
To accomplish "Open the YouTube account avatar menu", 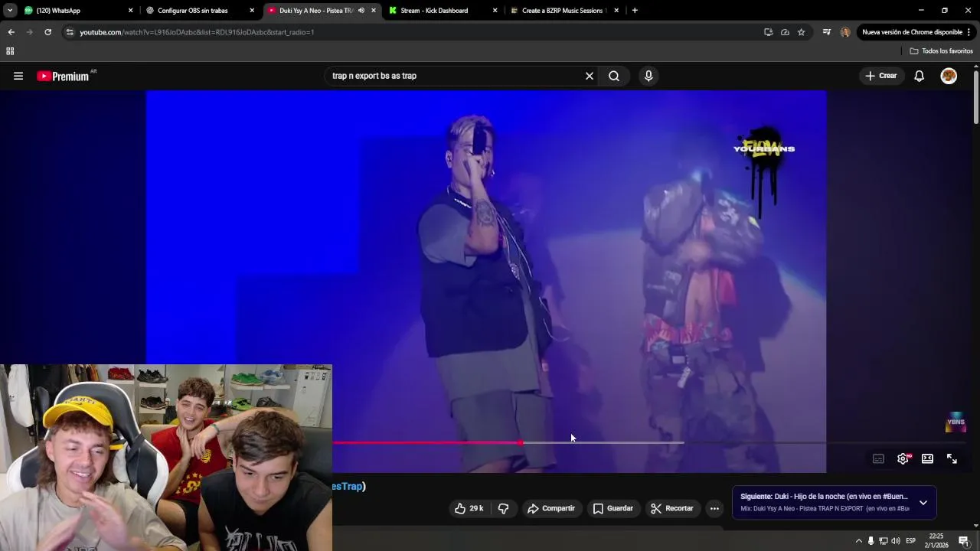I will point(949,76).
